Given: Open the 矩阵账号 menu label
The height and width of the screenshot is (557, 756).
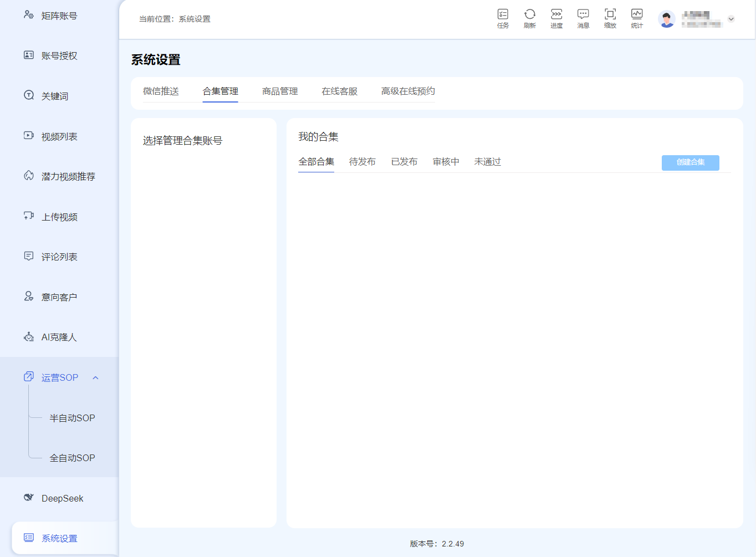Looking at the screenshot, I should pos(59,16).
